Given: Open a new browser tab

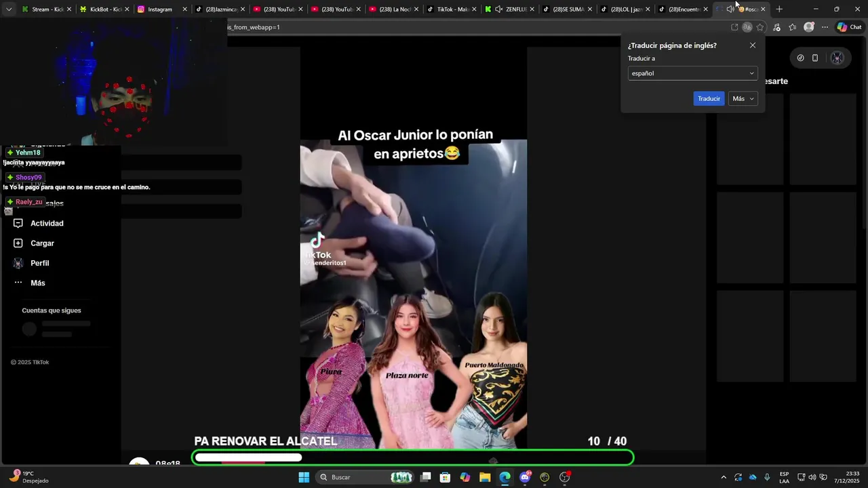Looking at the screenshot, I should [779, 9].
